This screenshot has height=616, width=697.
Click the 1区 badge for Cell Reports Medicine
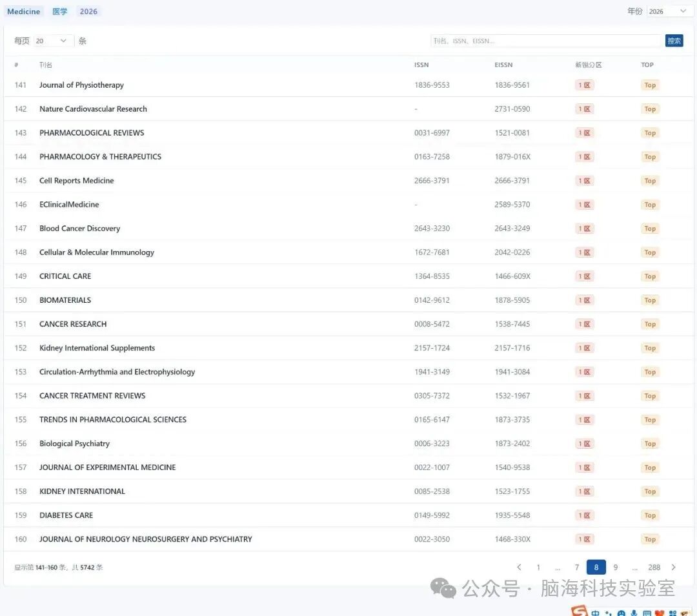(584, 181)
